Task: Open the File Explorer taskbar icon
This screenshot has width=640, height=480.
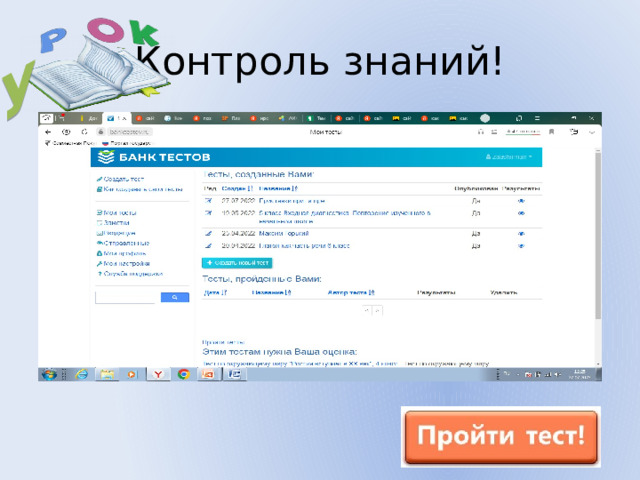Action: tap(107, 374)
